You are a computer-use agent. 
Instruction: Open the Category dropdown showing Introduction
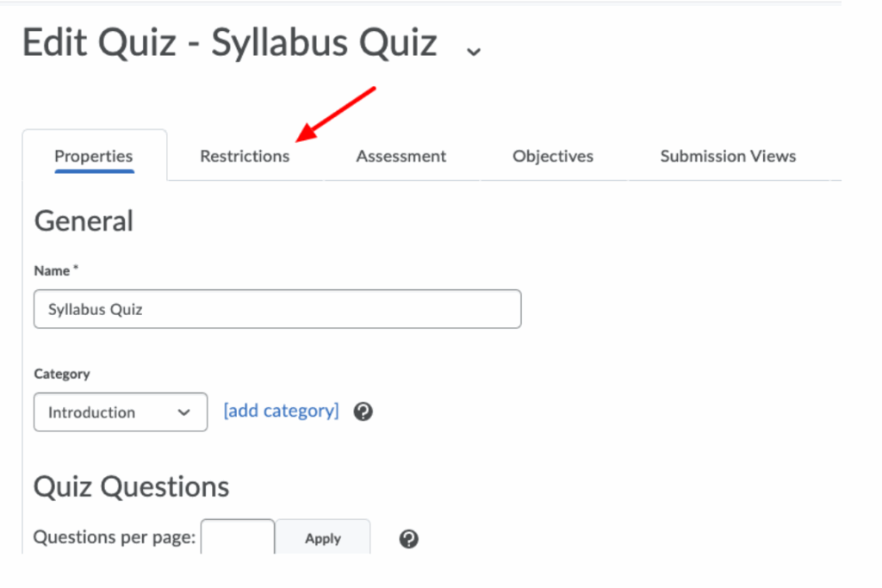click(121, 412)
